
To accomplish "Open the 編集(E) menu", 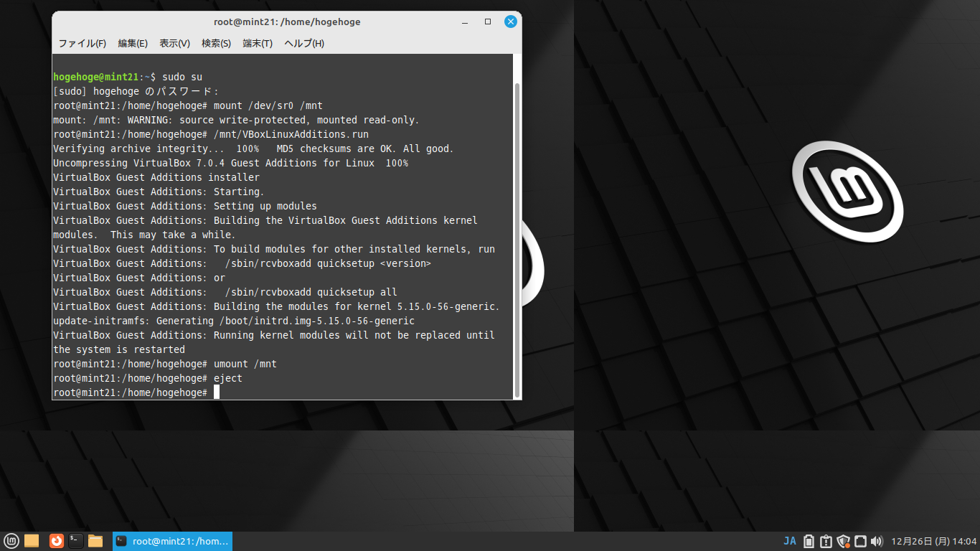I will click(133, 43).
